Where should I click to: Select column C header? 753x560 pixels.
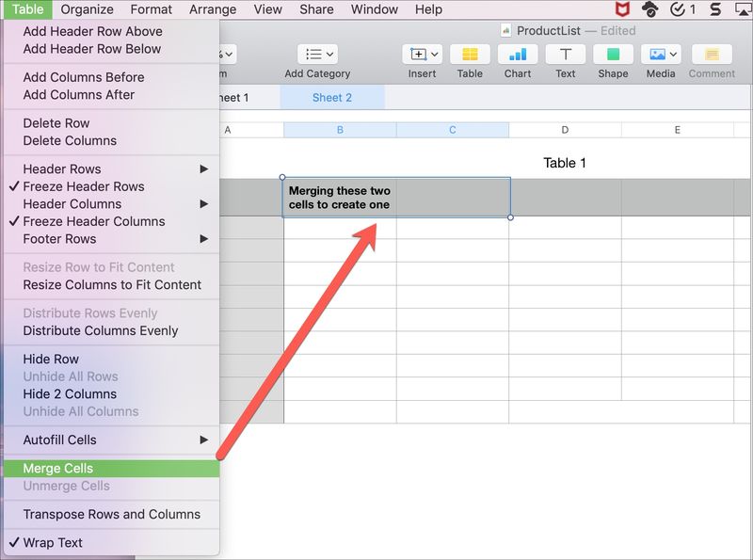(453, 130)
